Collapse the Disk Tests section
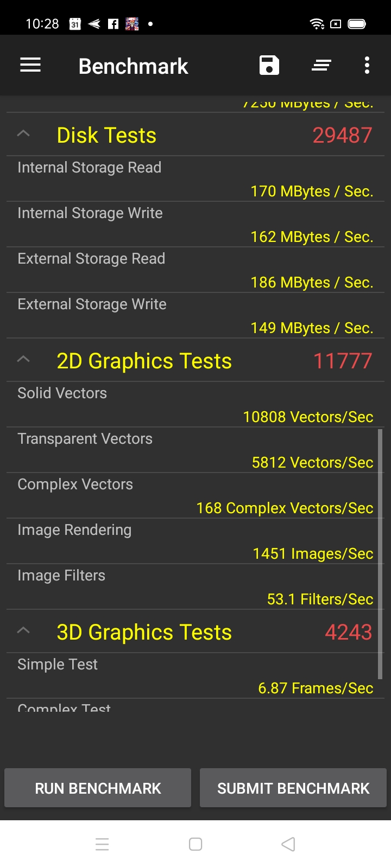This screenshot has width=391, height=868. pos(23,134)
